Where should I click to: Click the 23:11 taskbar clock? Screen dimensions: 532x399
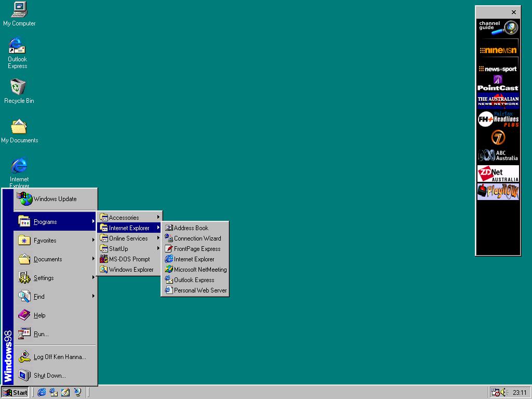point(520,393)
